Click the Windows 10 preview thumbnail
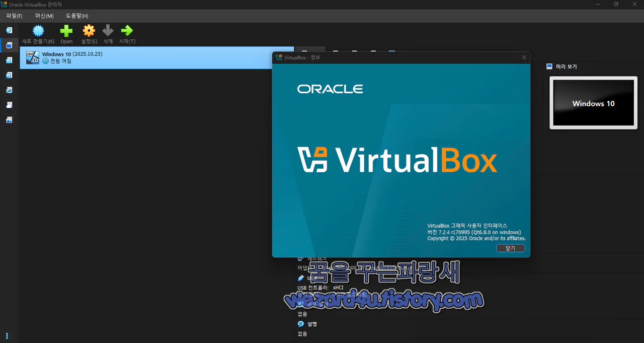 (x=594, y=103)
